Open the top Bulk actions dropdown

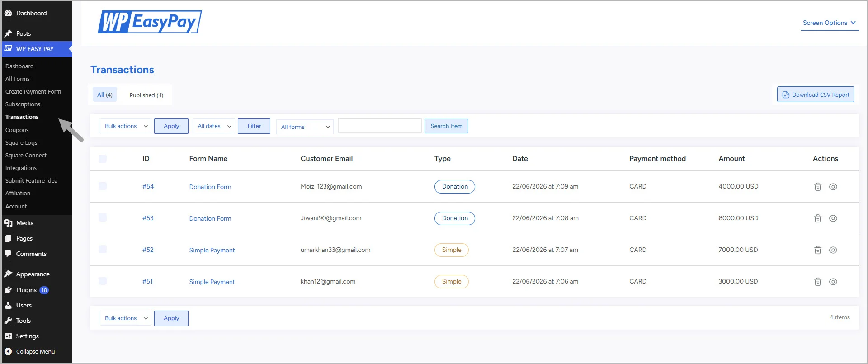pyautogui.click(x=126, y=126)
